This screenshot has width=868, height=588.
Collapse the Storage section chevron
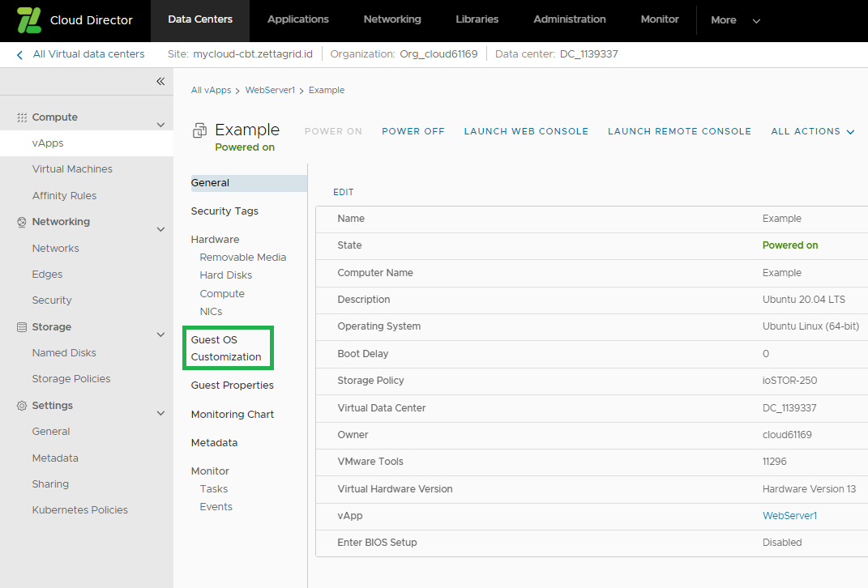tap(160, 334)
